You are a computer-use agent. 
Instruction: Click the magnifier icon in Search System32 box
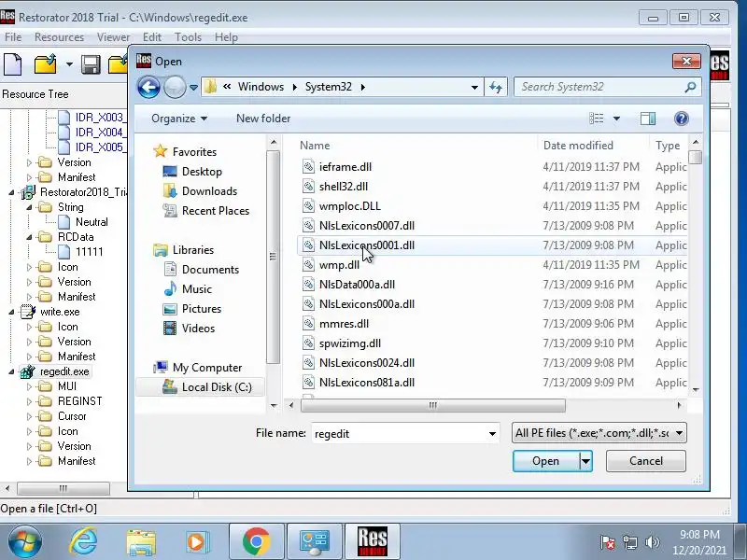pos(690,87)
